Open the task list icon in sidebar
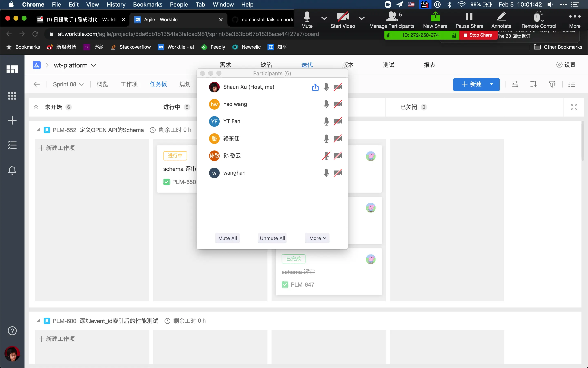588x368 pixels. click(12, 145)
